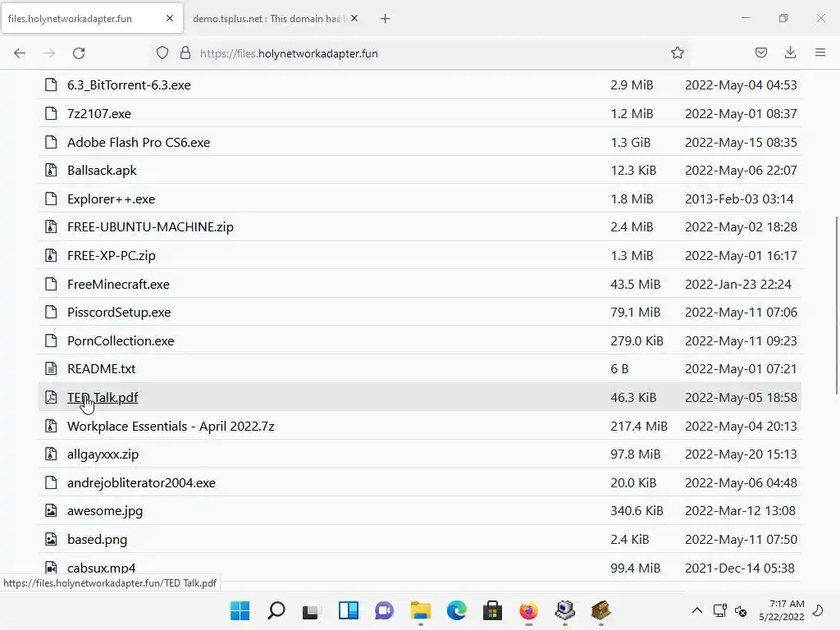Open the Widgets panel
This screenshot has width=840, height=630.
click(x=348, y=610)
